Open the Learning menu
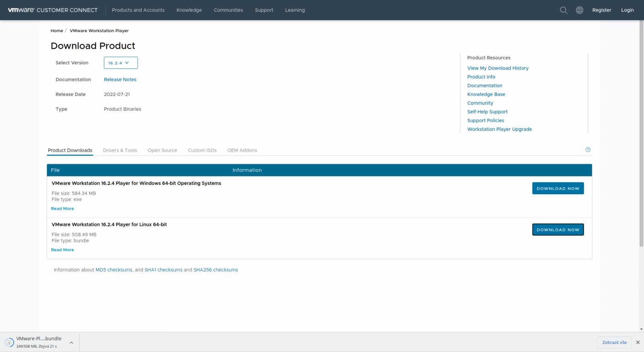The width and height of the screenshot is (644, 352). 295,10
